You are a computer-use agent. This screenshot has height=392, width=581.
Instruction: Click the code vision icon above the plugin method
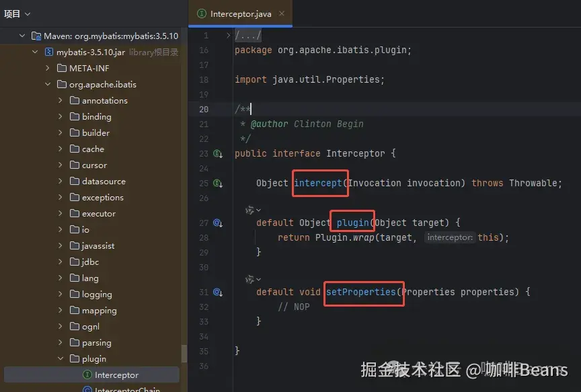249,210
